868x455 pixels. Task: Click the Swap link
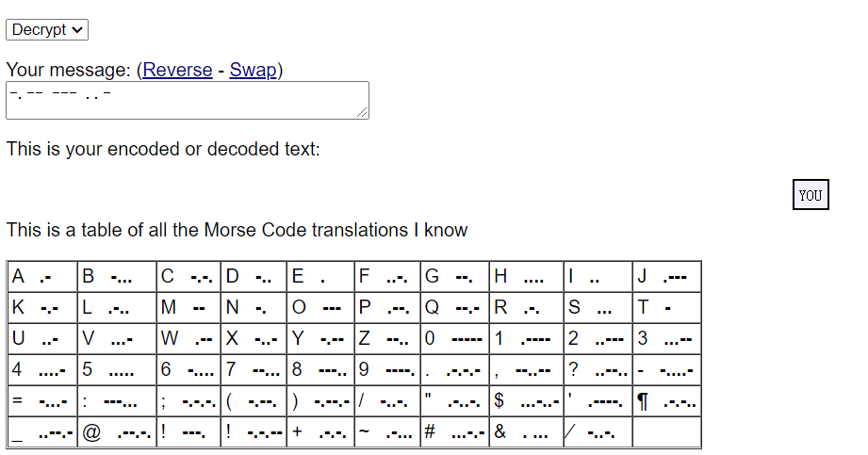253,70
